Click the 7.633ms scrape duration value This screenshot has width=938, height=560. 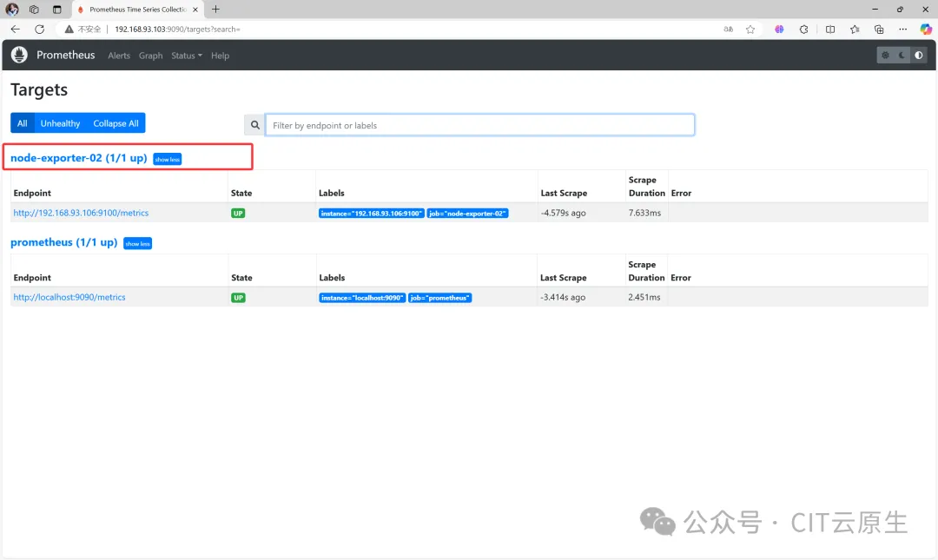pyautogui.click(x=644, y=213)
